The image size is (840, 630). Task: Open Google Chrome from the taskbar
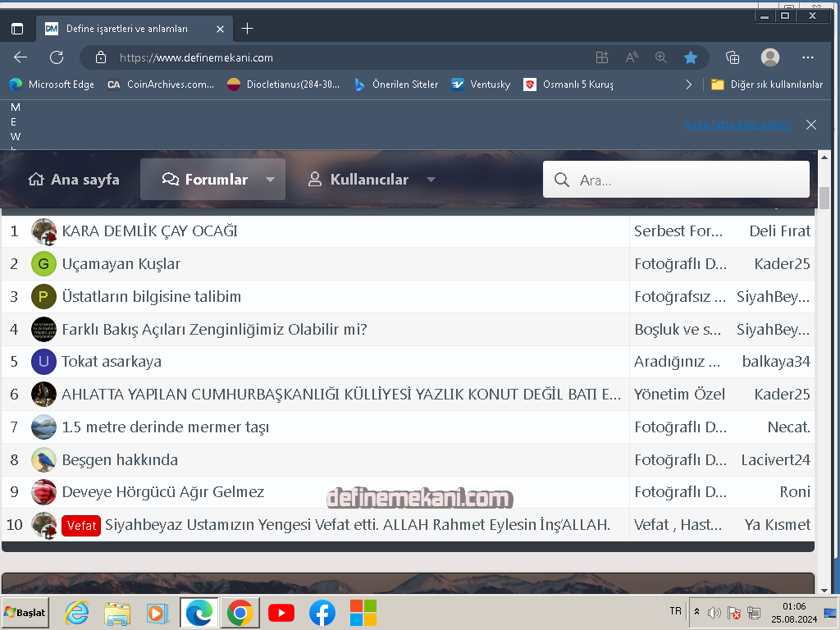coord(240,612)
